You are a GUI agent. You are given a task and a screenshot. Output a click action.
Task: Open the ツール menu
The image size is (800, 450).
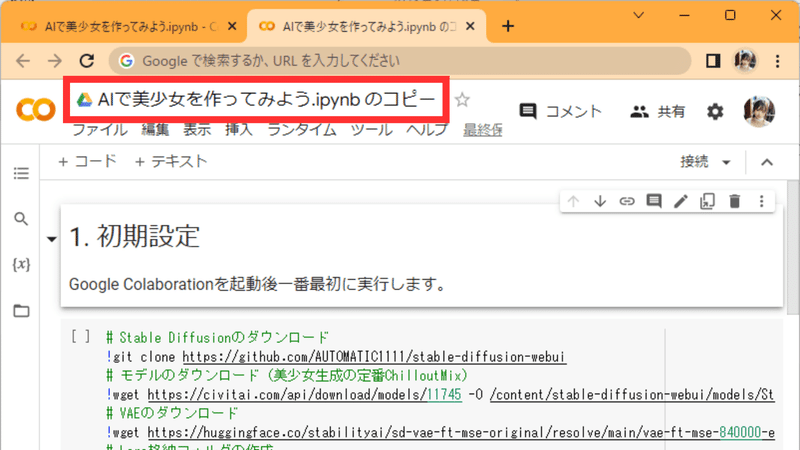tap(371, 130)
